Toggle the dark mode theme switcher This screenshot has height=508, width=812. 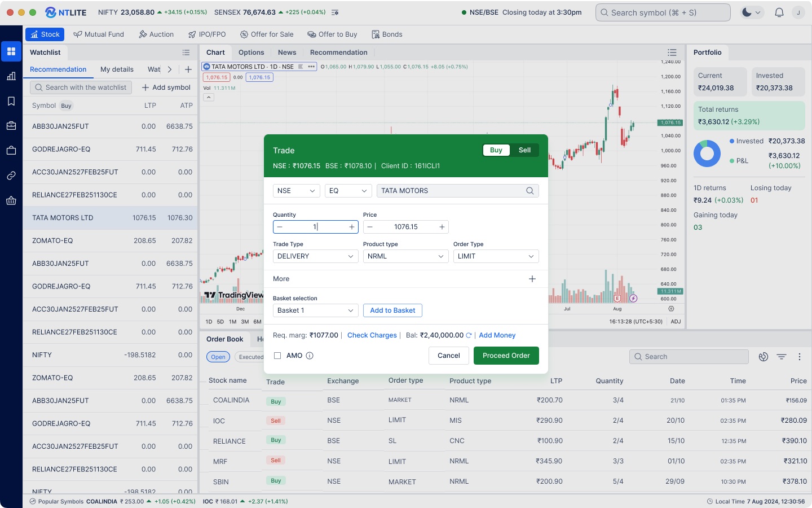click(x=752, y=12)
